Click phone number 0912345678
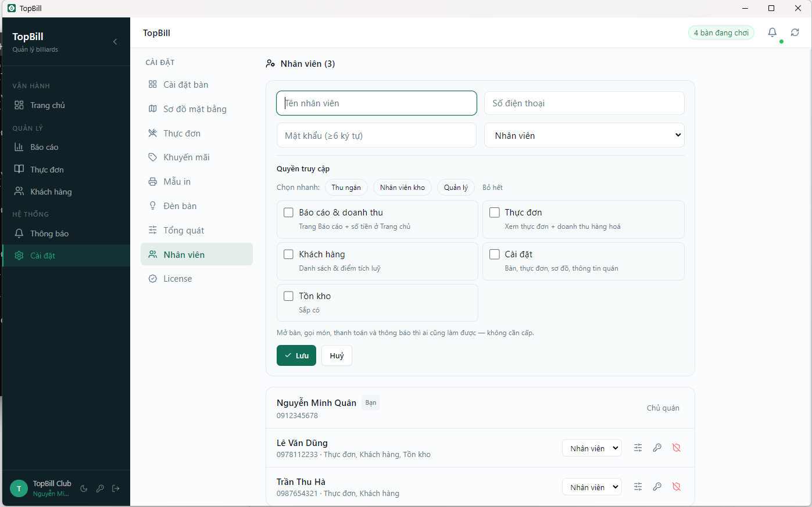The image size is (812, 507). click(297, 416)
